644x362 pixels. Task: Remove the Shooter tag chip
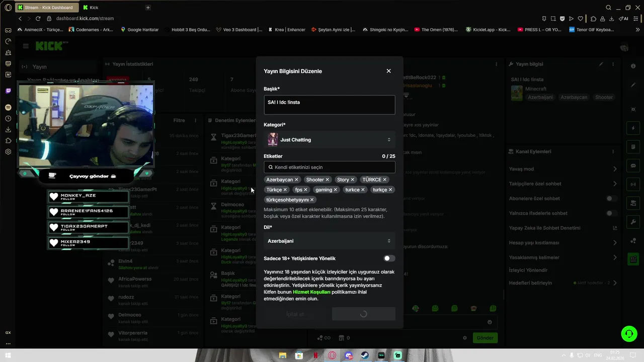tap(327, 179)
